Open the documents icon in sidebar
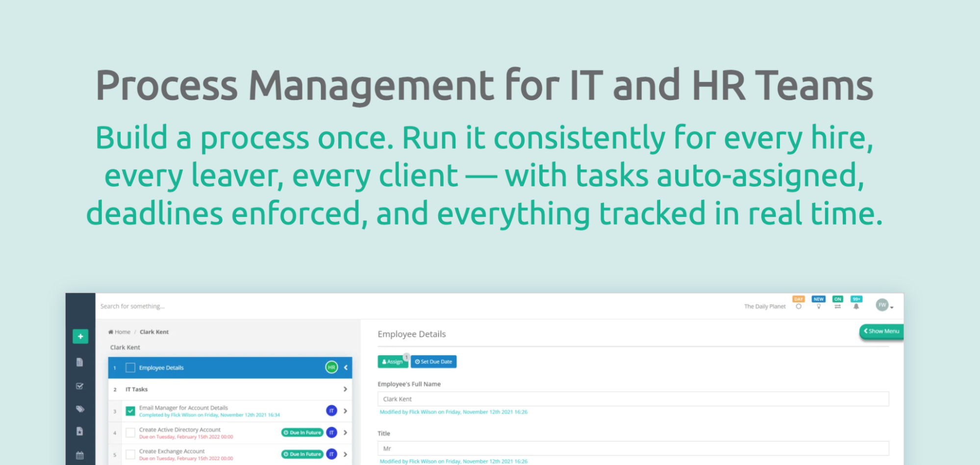Image resolution: width=980 pixels, height=465 pixels. [80, 362]
